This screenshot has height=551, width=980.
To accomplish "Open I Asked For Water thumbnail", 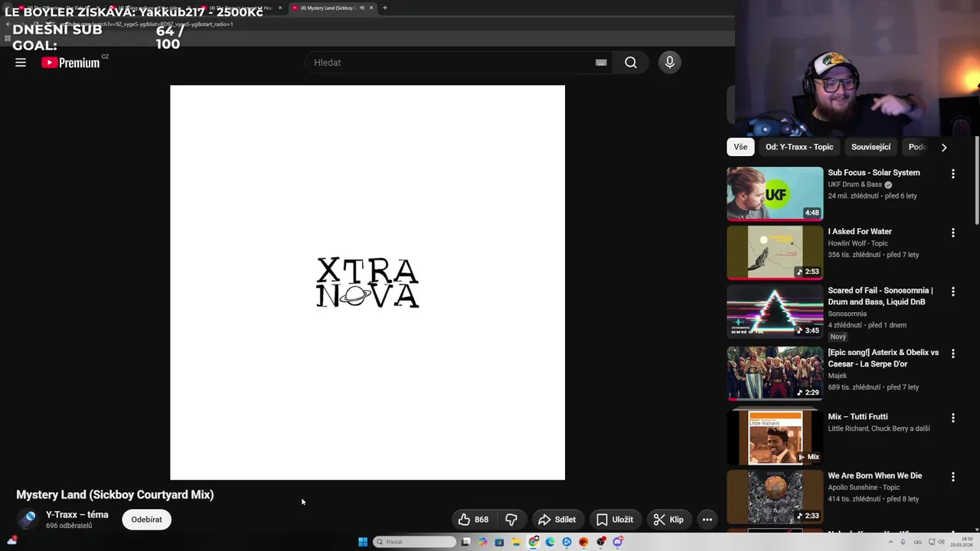I will [x=775, y=253].
